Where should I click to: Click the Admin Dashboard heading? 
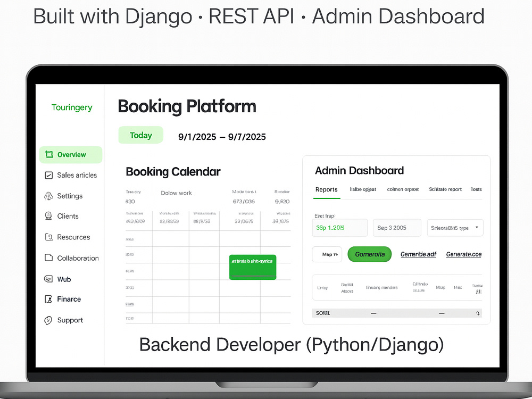(359, 170)
